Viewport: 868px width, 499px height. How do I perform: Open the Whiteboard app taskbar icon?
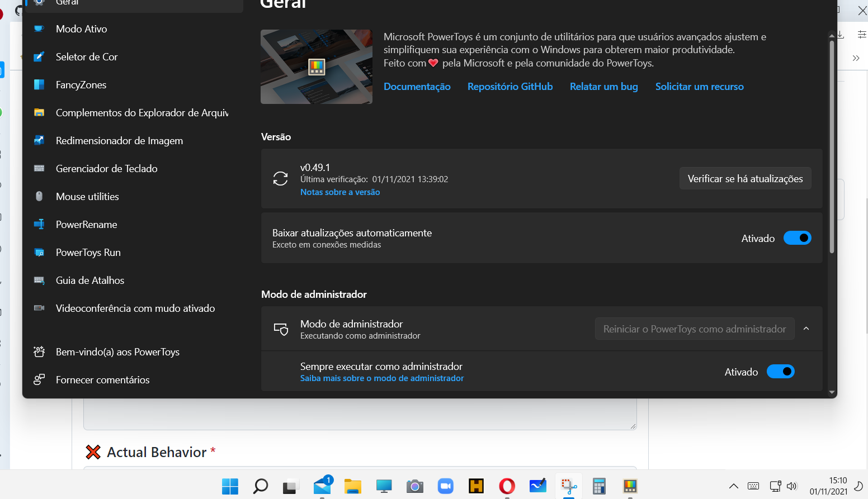(537, 486)
